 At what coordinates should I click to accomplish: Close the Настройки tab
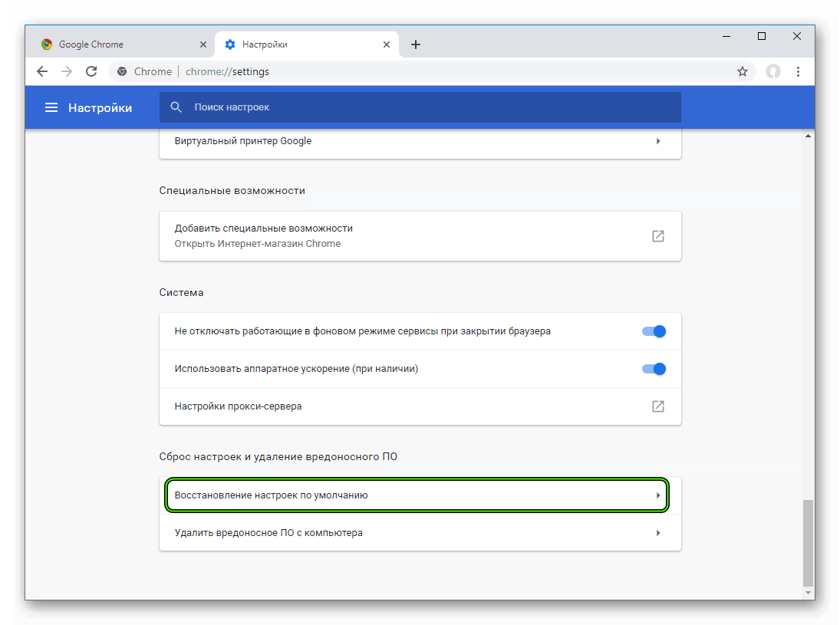387,44
